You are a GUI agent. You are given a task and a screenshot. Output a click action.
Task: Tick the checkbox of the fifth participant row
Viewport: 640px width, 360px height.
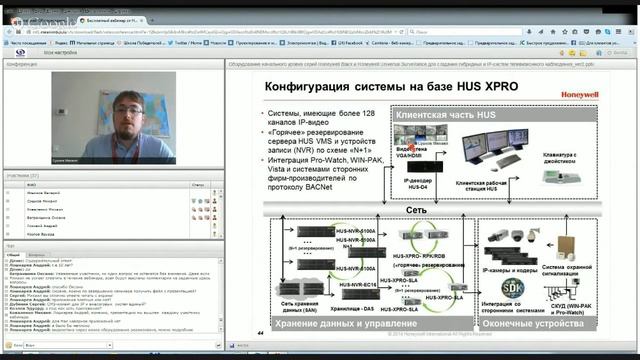click(x=7, y=226)
